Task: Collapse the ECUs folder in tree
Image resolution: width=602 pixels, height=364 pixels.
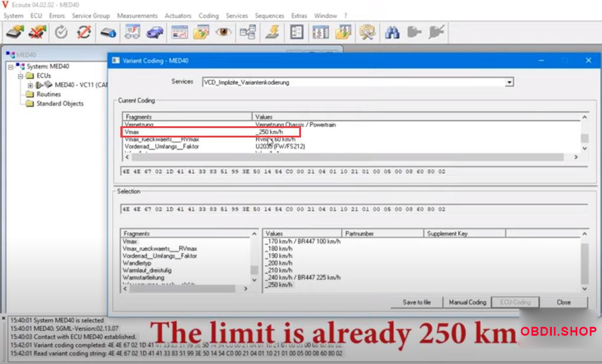Action: [21, 76]
